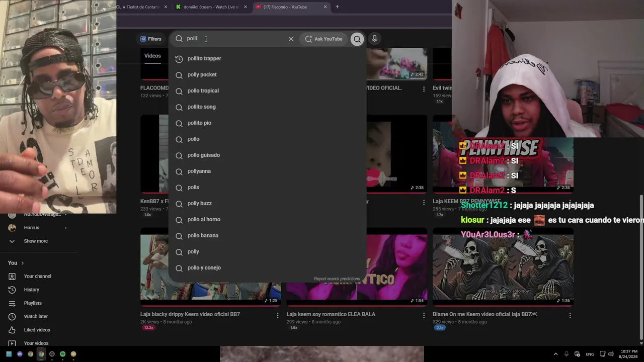Click the Liked videos thumbs-up icon

point(12,330)
